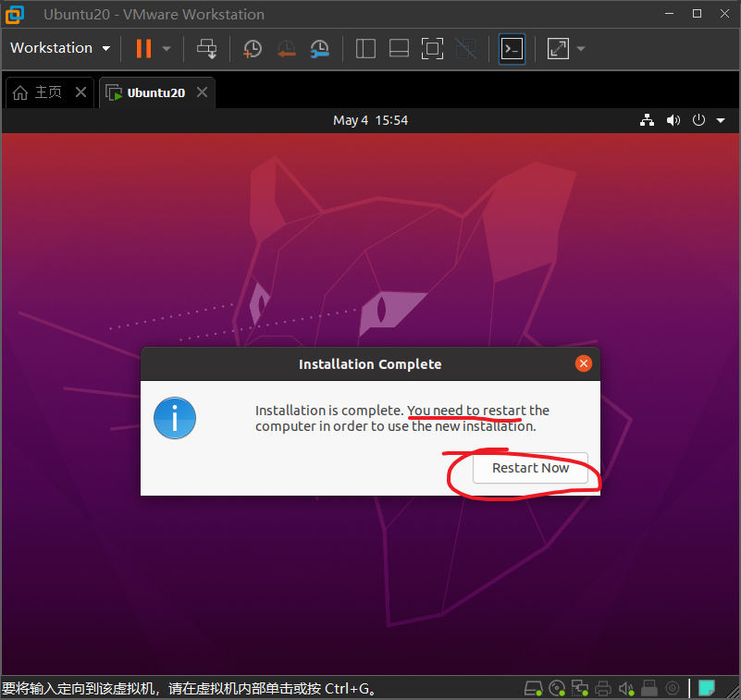This screenshot has width=741, height=700.
Task: Click the teal message log icon
Action: [707, 688]
